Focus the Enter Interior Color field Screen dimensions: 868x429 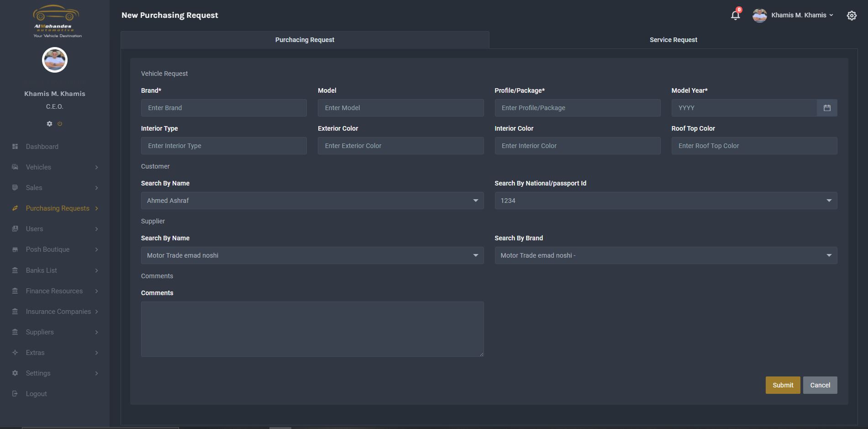578,146
